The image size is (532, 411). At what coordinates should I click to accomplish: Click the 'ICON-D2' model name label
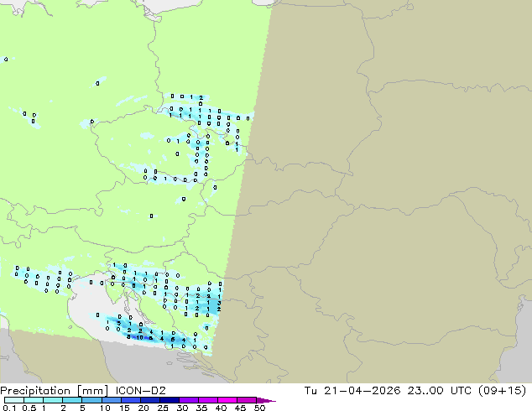point(140,391)
